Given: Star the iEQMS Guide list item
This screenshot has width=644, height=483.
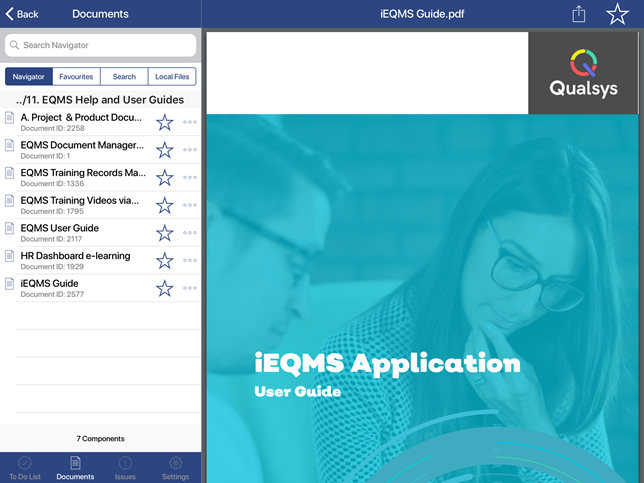Looking at the screenshot, I should 165,288.
